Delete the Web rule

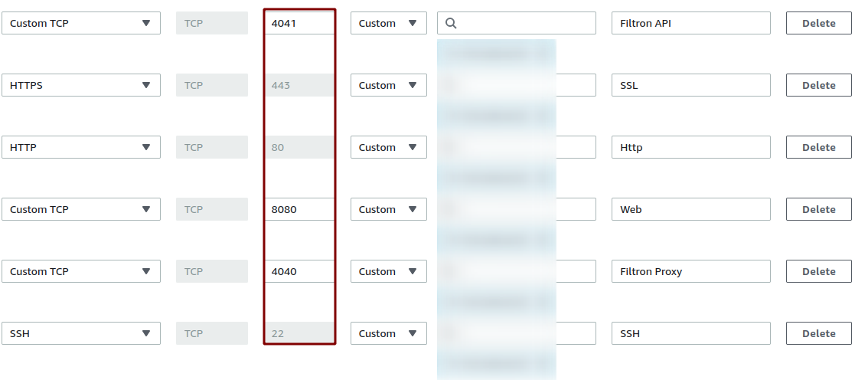pos(818,209)
